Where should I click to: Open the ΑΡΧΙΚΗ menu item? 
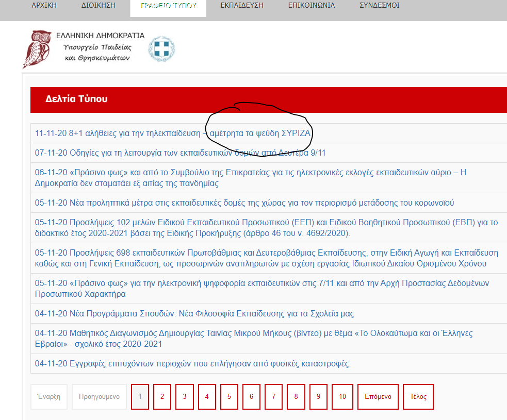click(x=44, y=6)
